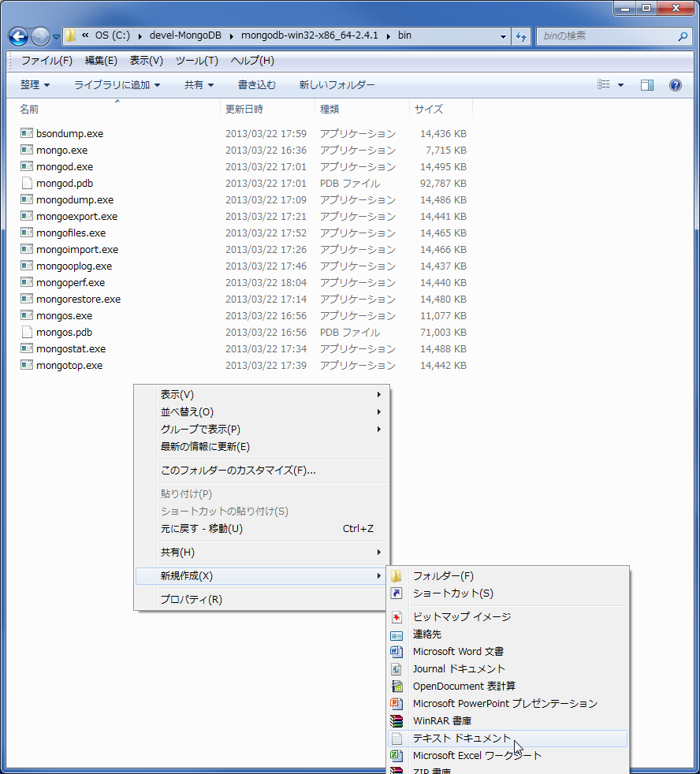The height and width of the screenshot is (774, 700).
Task: Select the mongorestore.exe file name
Action: (x=79, y=300)
